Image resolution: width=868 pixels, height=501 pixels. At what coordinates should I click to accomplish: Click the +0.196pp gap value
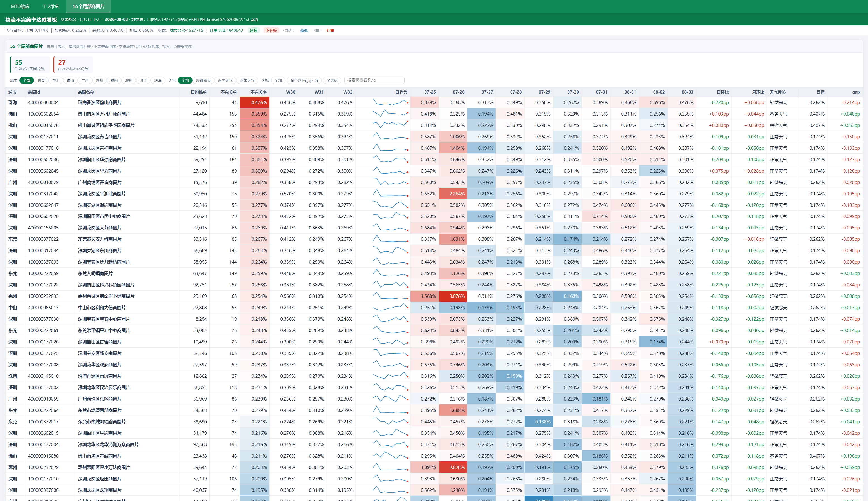point(850,456)
